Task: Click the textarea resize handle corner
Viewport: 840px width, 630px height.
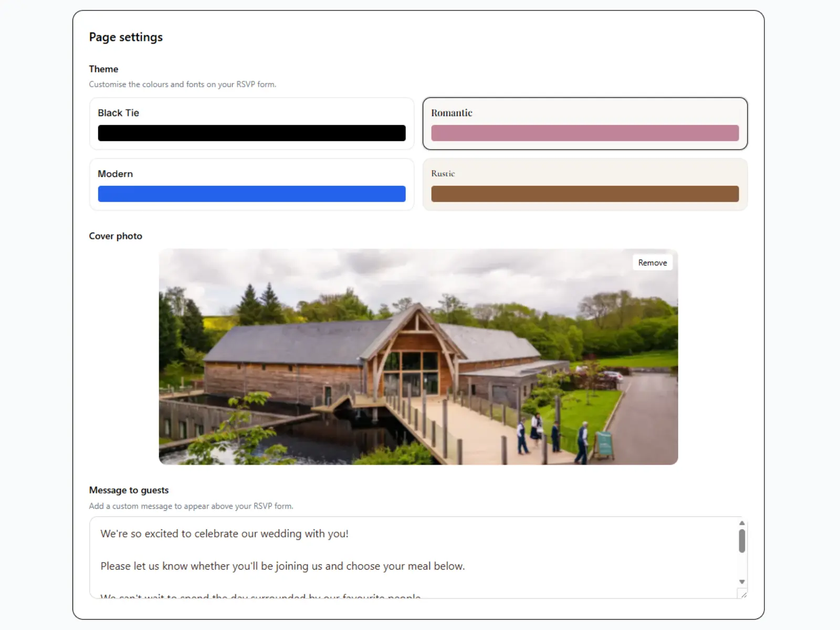Action: point(743,594)
